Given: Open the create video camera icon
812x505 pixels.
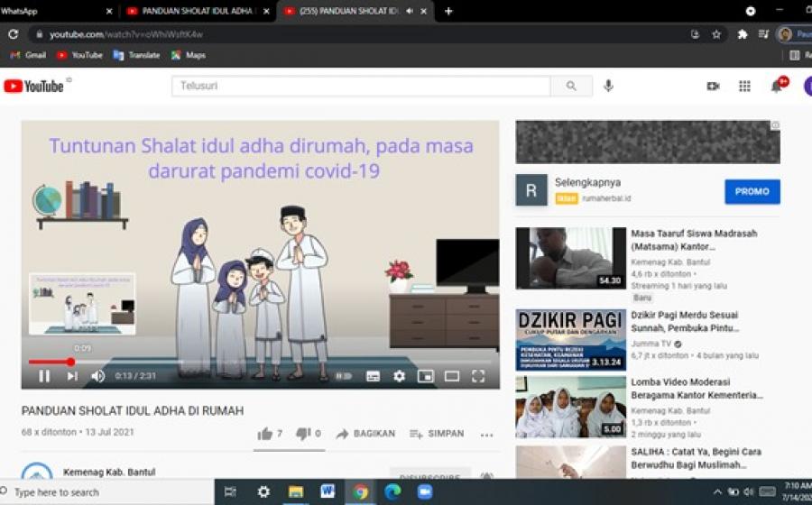Looking at the screenshot, I should 713,86.
